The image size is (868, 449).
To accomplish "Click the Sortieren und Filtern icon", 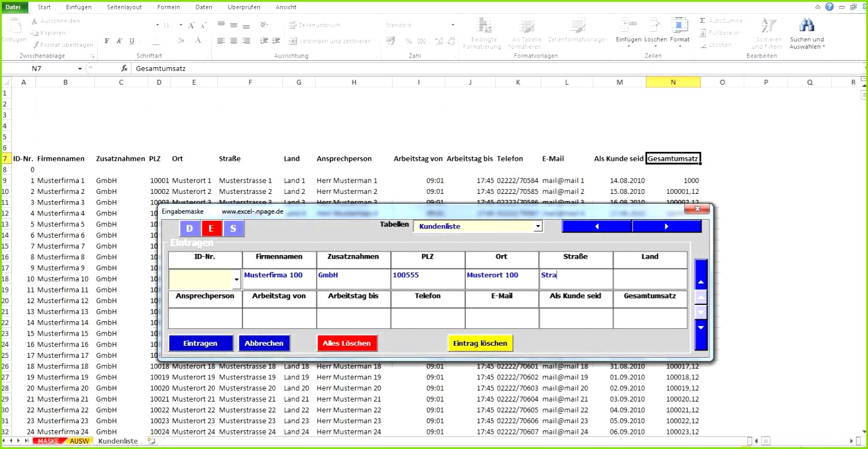I will (768, 25).
